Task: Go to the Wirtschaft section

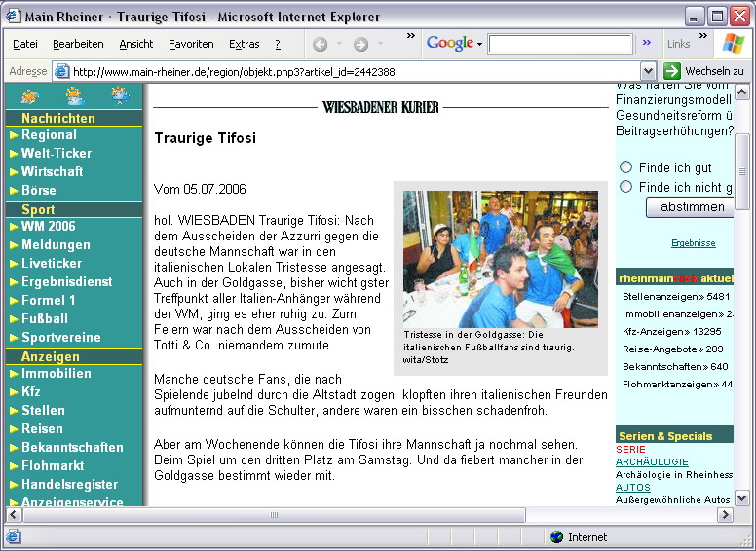Action: tap(52, 171)
